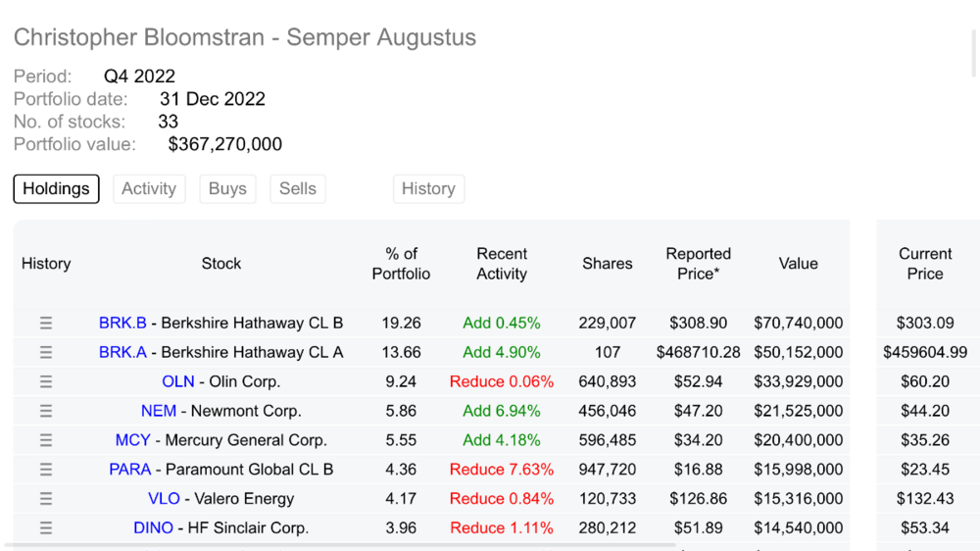Open history icon for Olin Corp row
This screenshot has width=980, height=551.
[46, 381]
